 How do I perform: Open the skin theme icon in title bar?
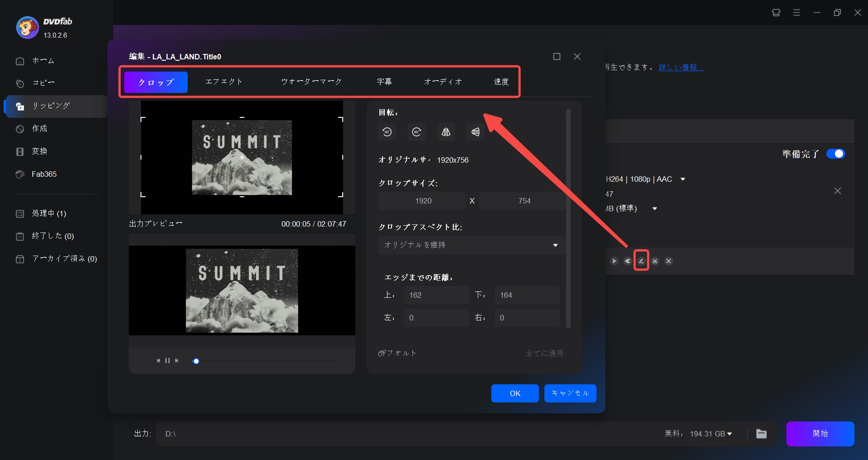point(776,13)
